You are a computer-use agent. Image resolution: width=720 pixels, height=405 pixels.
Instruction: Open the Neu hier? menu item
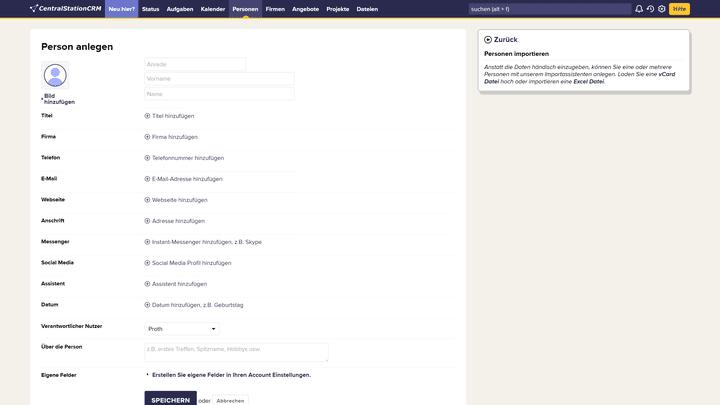click(x=121, y=9)
